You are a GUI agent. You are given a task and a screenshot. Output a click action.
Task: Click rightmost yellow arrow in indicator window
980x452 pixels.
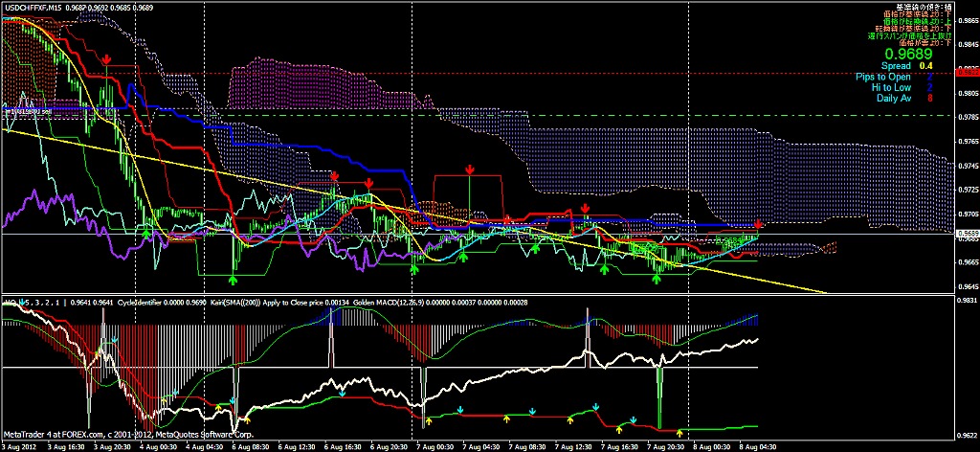[x=680, y=433]
